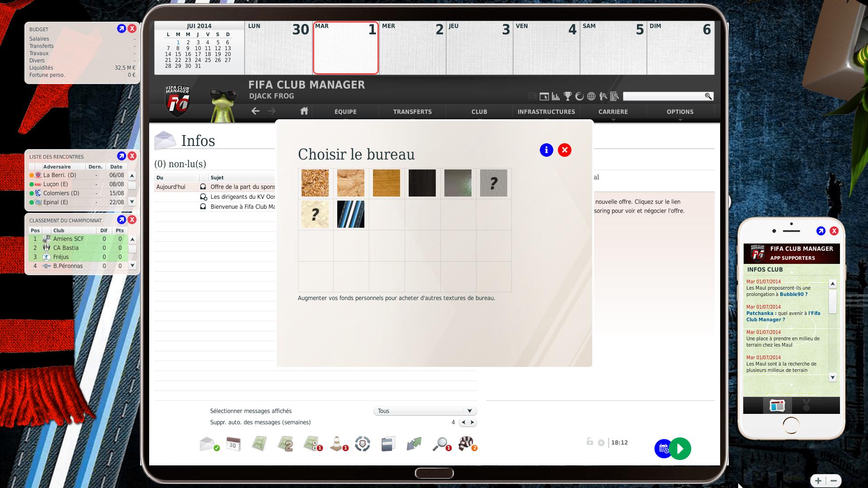The height and width of the screenshot is (488, 868).
Task: Click the magnifier inside the search box
Action: tap(708, 96)
